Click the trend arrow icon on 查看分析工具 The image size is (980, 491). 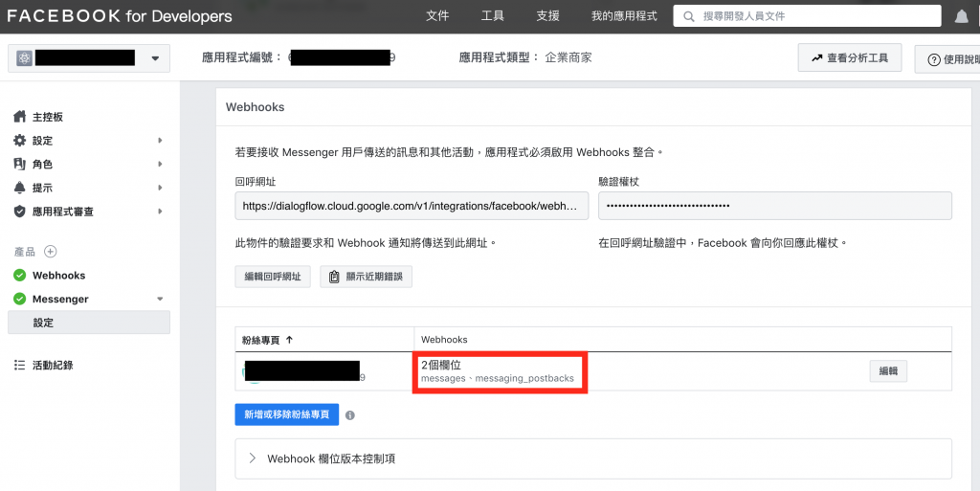pos(817,57)
